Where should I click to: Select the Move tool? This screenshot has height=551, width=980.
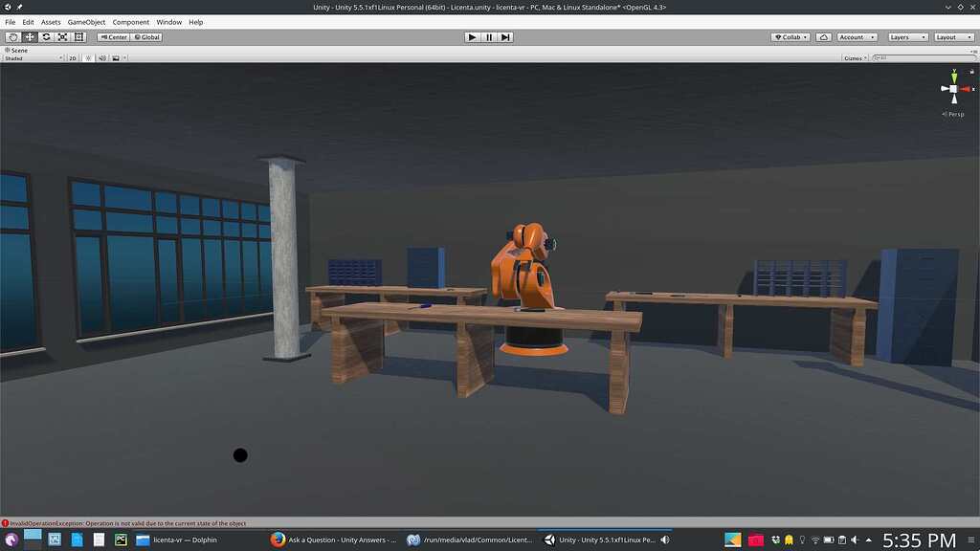(x=30, y=36)
